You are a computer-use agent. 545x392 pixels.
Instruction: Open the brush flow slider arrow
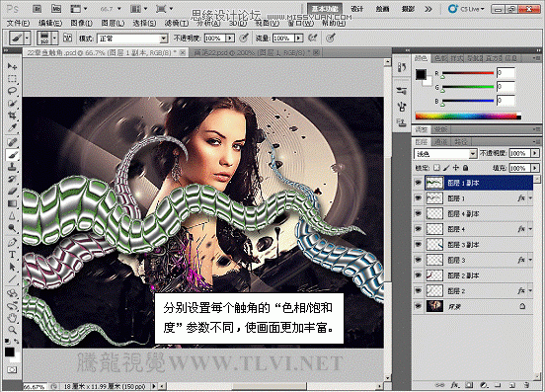(298, 38)
